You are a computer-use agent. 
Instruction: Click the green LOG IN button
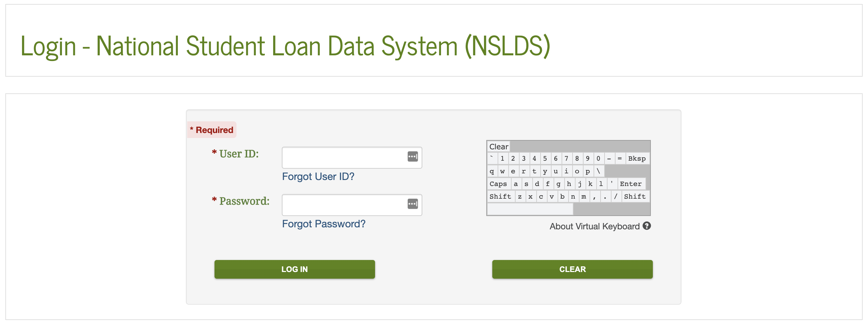pos(294,269)
